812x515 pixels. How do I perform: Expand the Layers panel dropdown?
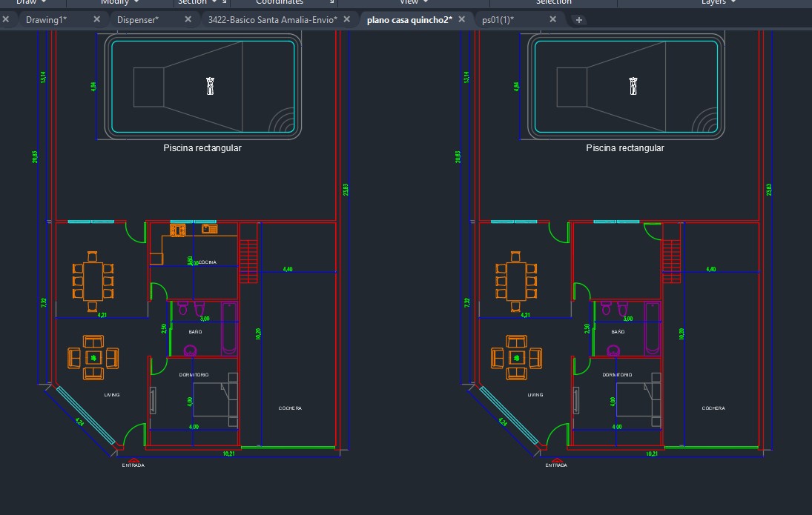[719, 3]
